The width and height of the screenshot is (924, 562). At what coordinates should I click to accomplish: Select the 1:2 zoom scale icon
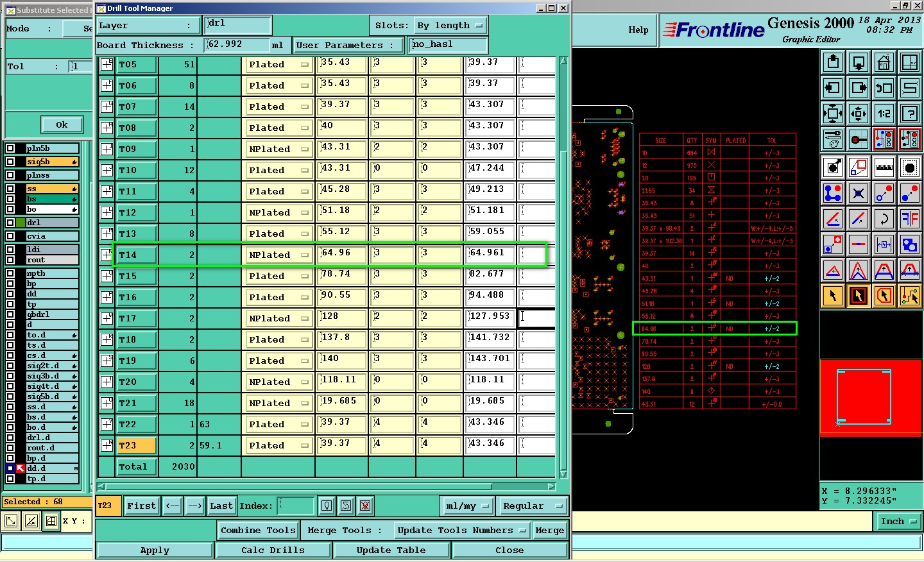pyautogui.click(x=884, y=114)
